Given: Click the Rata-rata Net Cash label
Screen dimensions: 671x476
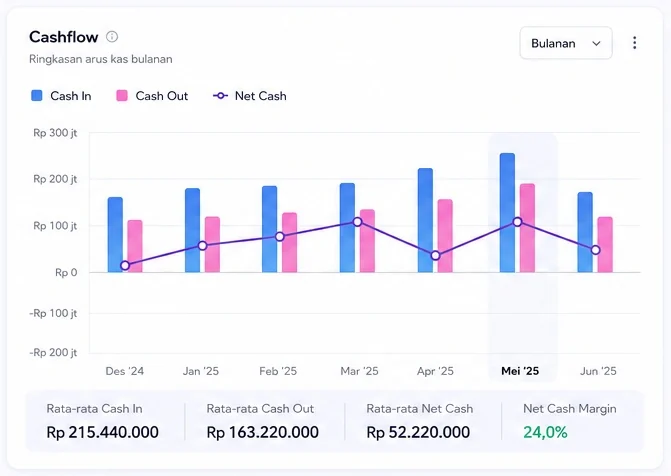Looking at the screenshot, I should pyautogui.click(x=420, y=409).
